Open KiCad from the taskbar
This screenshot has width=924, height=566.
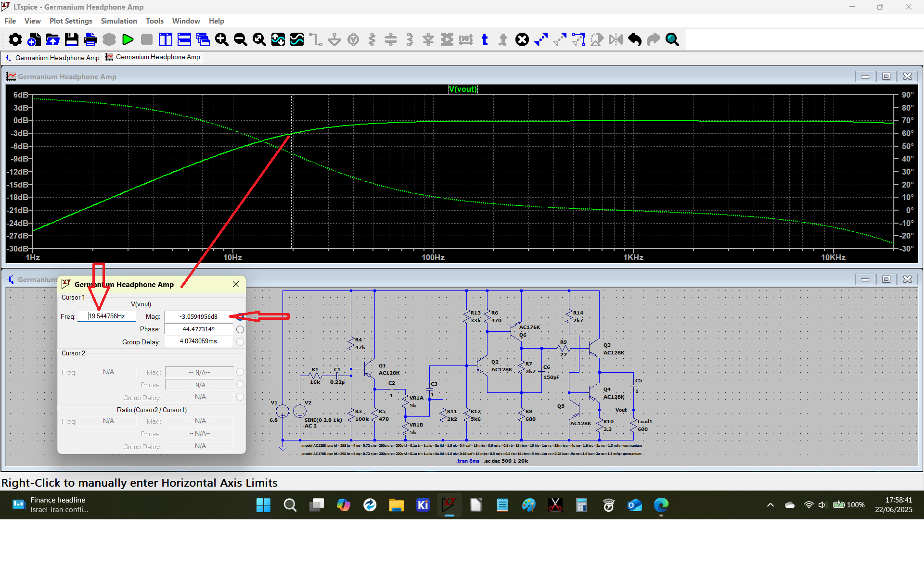[x=423, y=505]
